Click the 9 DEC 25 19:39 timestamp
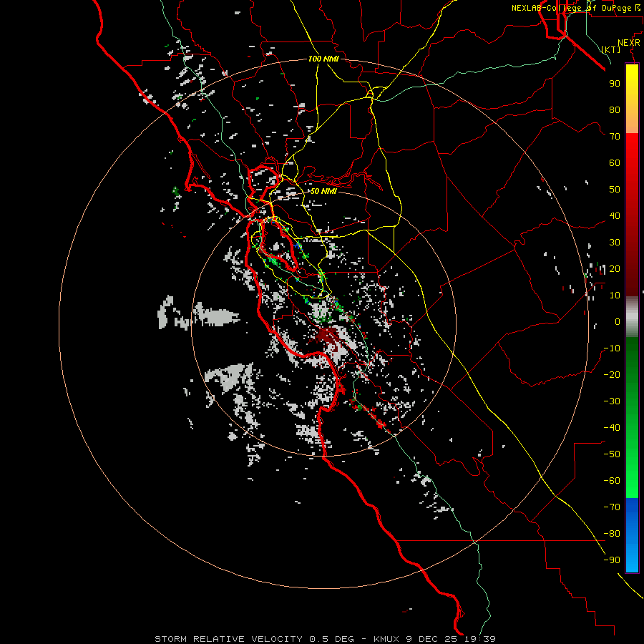 coord(452,639)
